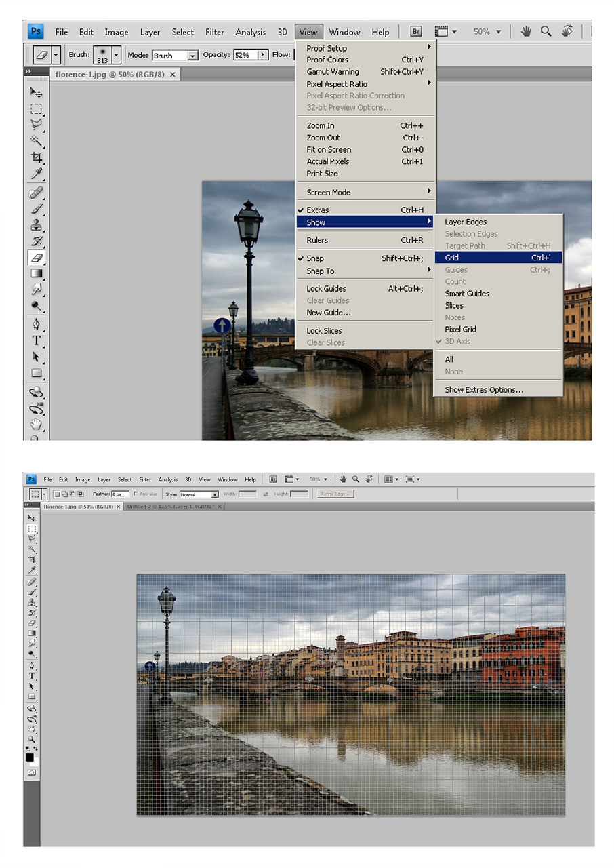Click the black foreground color swatch
This screenshot has width=614, height=868.
(30, 757)
